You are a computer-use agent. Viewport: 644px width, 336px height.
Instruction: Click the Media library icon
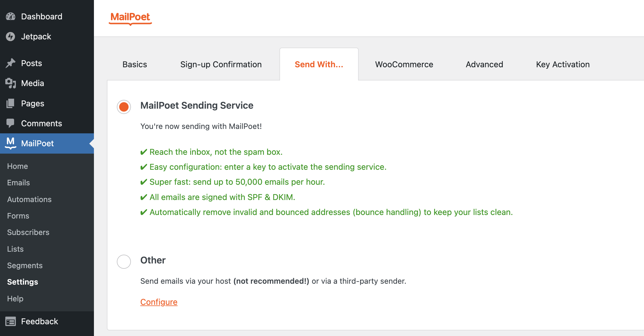11,83
